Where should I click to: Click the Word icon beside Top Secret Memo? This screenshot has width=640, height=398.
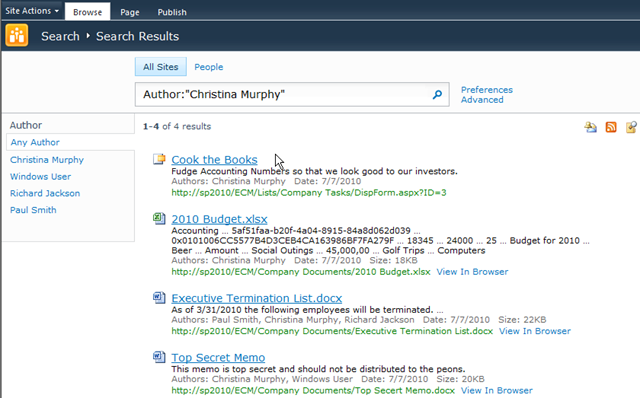[x=159, y=357]
